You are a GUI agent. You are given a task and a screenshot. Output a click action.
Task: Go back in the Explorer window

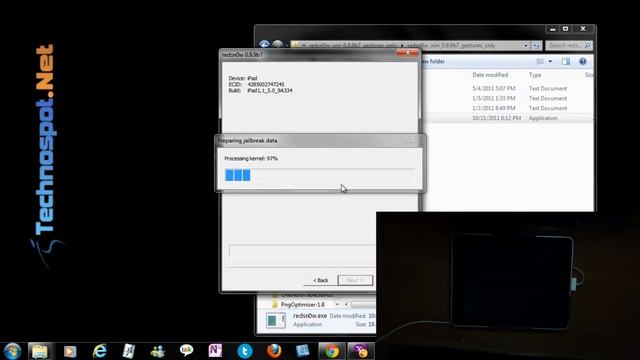264,44
